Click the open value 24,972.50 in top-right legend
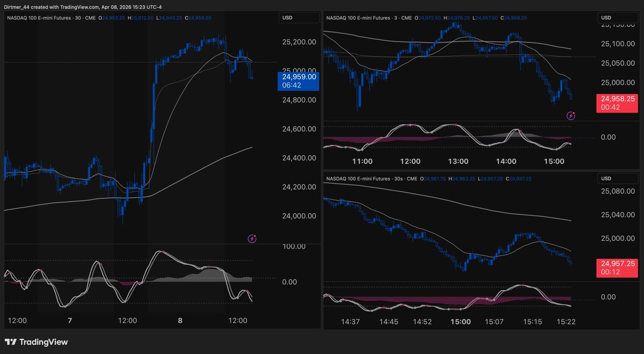This screenshot has height=354, width=644. (429, 17)
